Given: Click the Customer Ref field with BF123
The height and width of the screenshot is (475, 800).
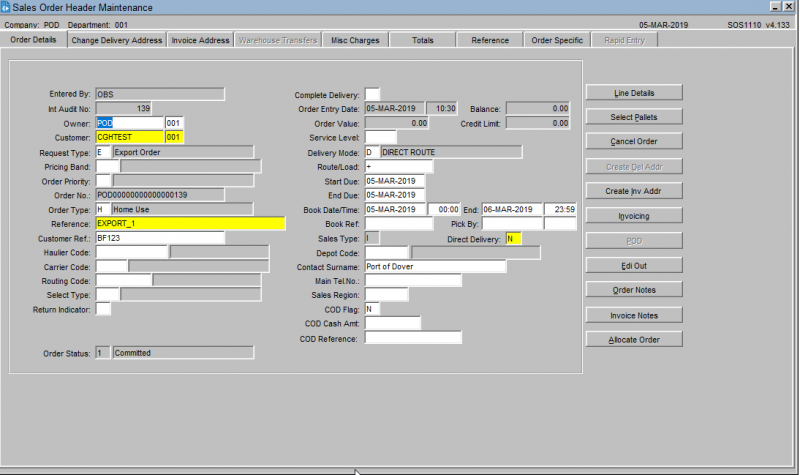Looking at the screenshot, I should click(x=159, y=239).
